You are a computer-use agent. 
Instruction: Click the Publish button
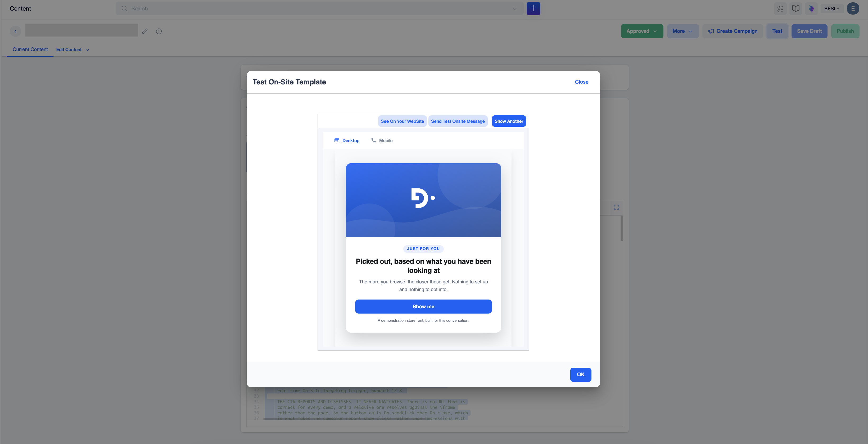pyautogui.click(x=845, y=31)
